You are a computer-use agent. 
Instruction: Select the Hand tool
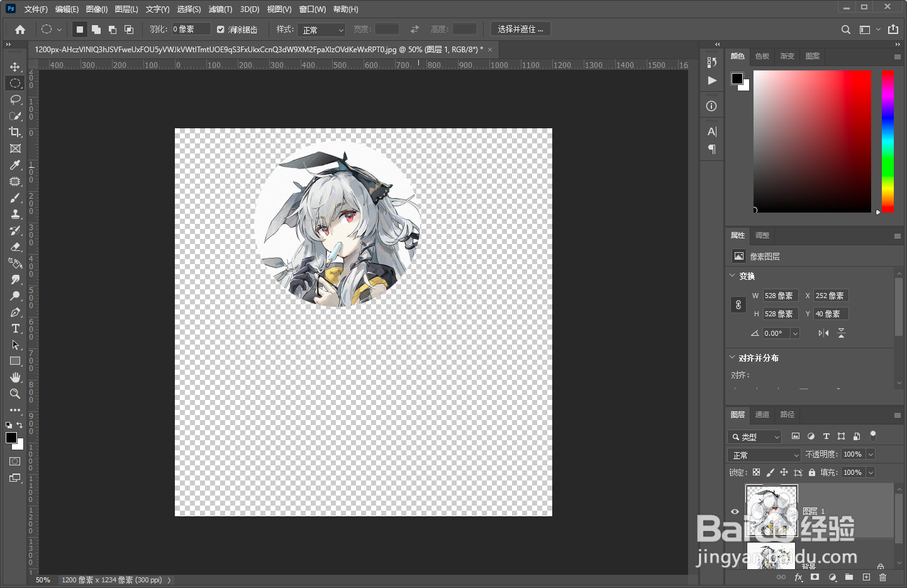click(x=15, y=377)
